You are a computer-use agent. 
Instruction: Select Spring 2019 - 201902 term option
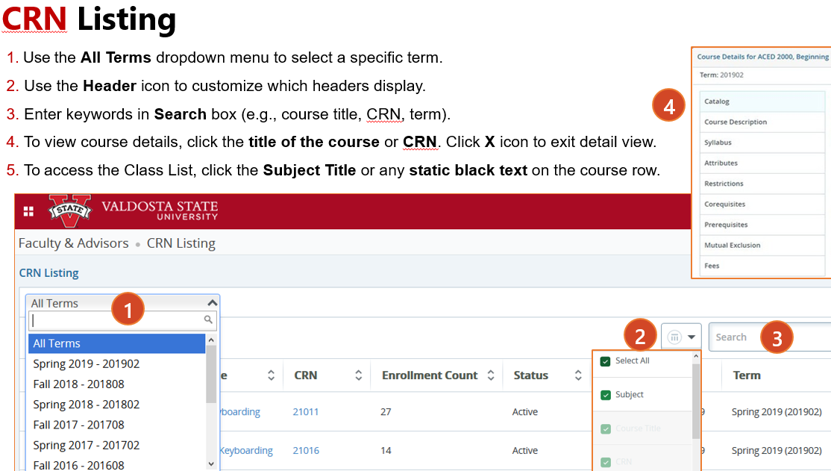click(86, 364)
